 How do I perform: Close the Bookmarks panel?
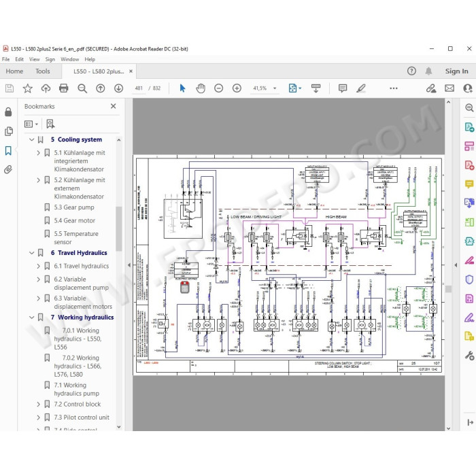pyautogui.click(x=114, y=106)
